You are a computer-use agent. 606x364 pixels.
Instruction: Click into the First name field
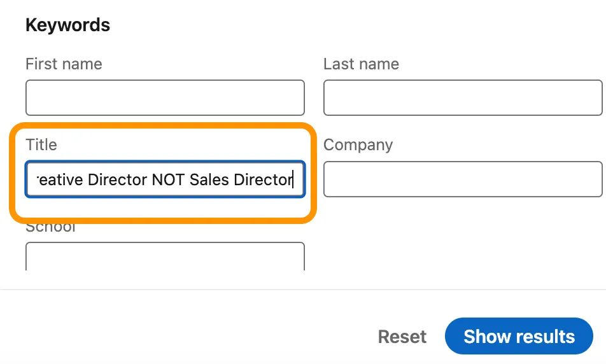165,98
